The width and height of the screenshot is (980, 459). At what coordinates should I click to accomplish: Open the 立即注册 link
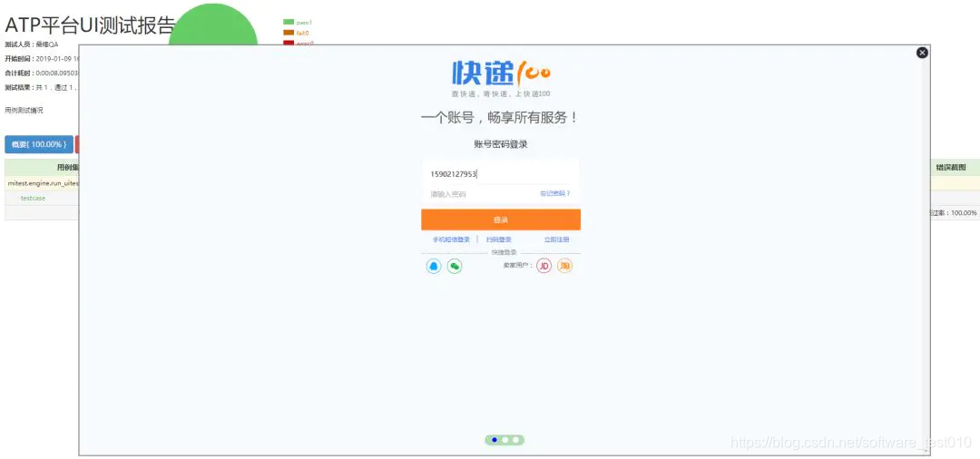(x=556, y=239)
